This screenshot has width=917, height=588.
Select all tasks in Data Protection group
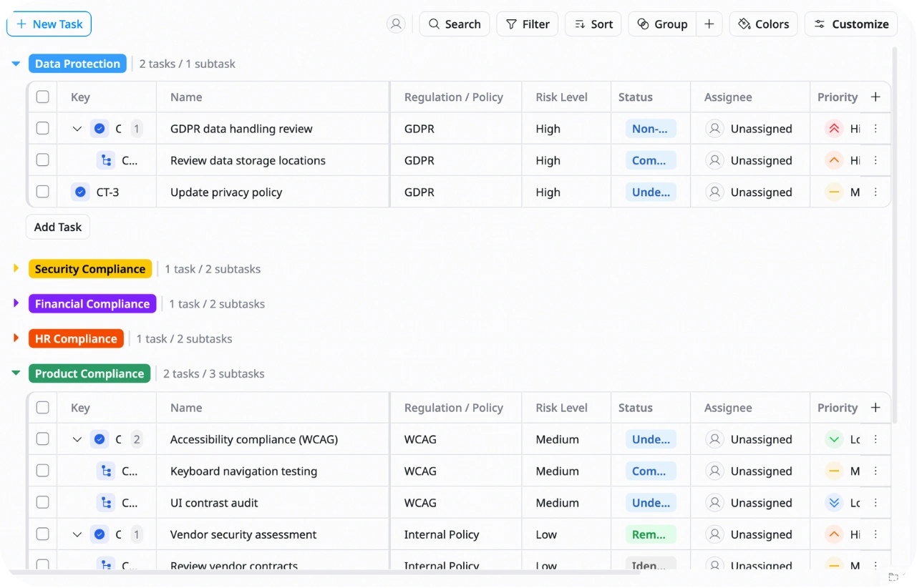coord(43,97)
